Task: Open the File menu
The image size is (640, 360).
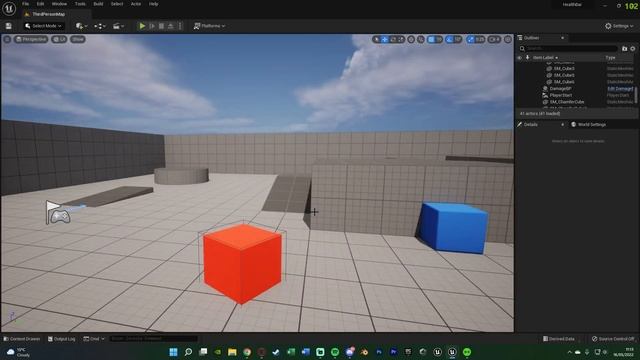Action: coord(25,4)
